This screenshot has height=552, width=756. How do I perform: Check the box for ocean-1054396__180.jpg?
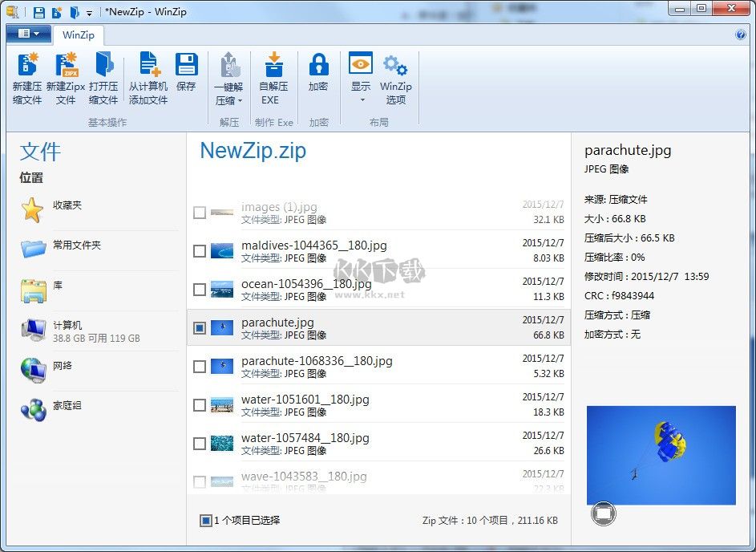[199, 290]
